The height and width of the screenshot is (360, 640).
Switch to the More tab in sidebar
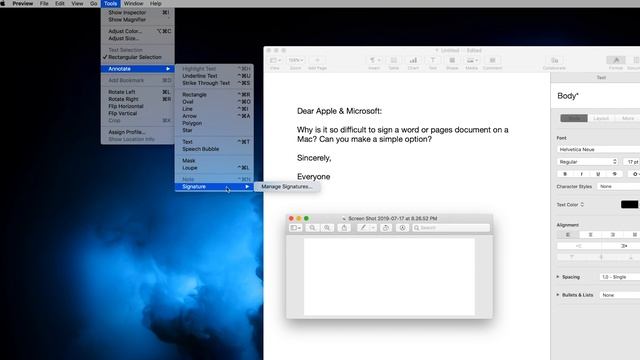[628, 118]
